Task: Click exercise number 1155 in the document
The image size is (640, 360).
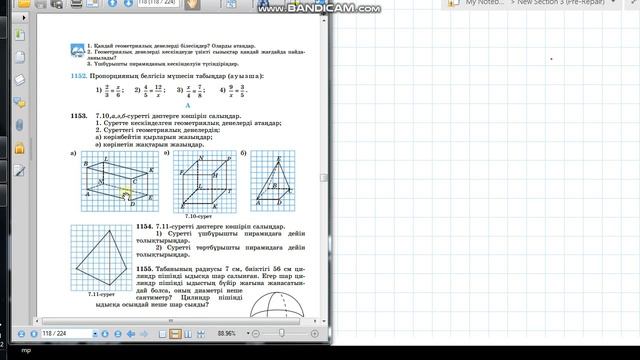Action: click(144, 269)
